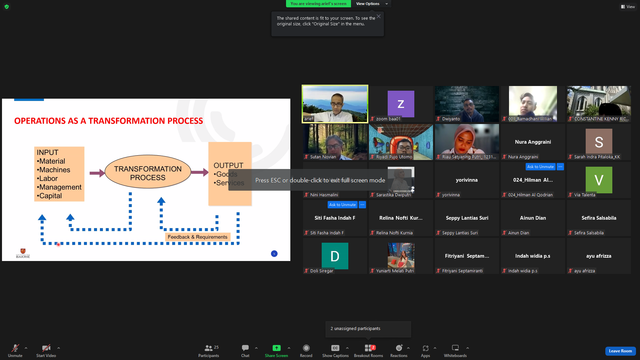Click the green encryption shield icon

click(7, 7)
